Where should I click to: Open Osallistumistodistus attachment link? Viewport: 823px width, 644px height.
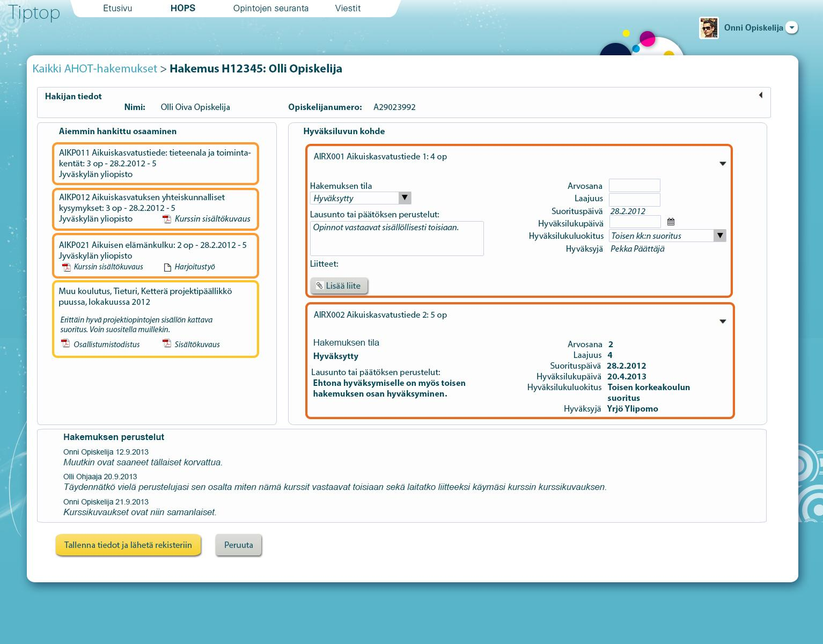[107, 345]
